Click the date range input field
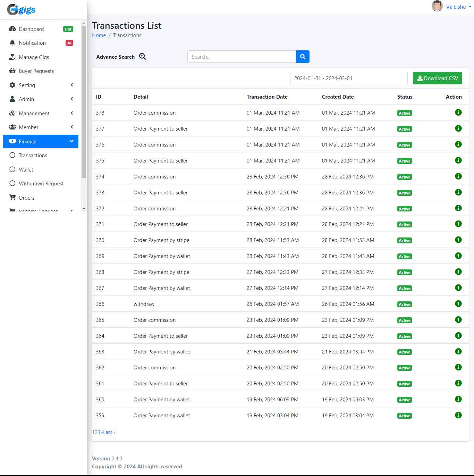Screen dimensions: 474x476 point(348,78)
